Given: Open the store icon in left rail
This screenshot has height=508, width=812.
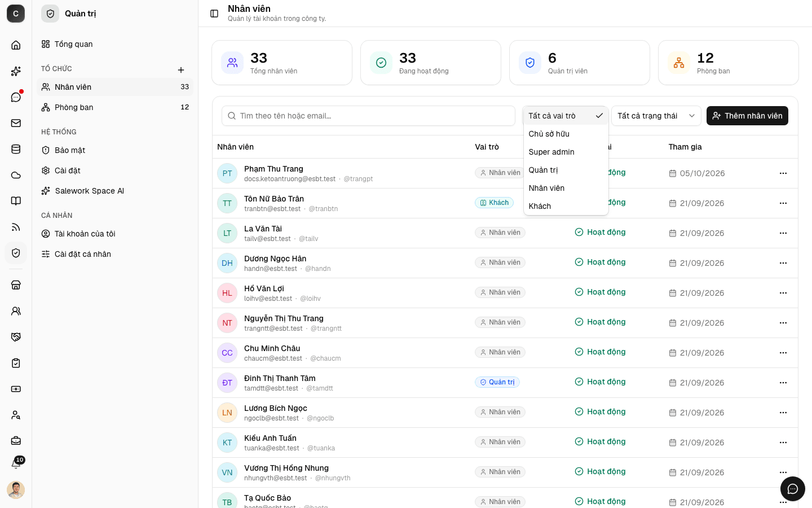Looking at the screenshot, I should (x=16, y=285).
